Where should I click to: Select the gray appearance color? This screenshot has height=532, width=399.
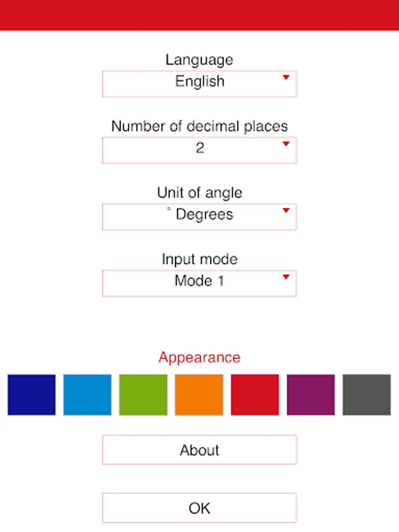[366, 394]
